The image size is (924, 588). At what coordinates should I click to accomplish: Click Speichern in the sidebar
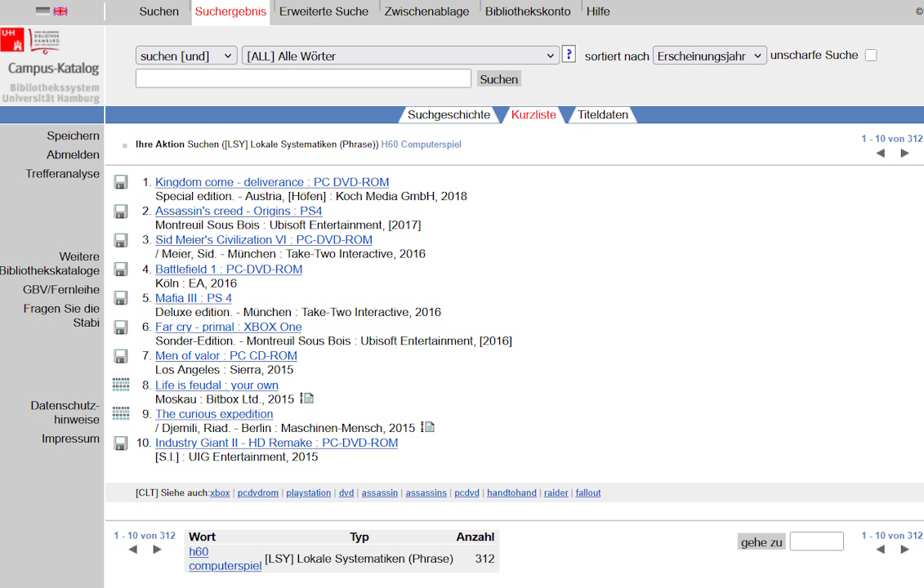point(73,136)
